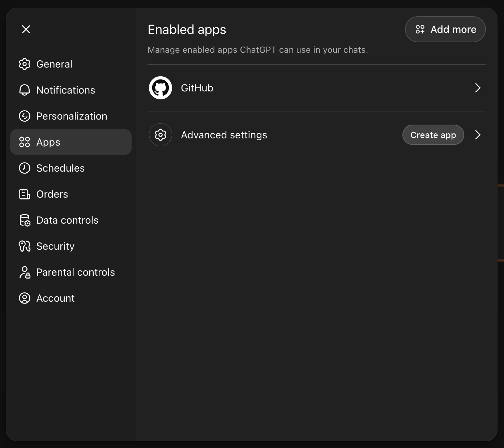Click the Add more apps button
504x448 pixels.
pos(445,29)
